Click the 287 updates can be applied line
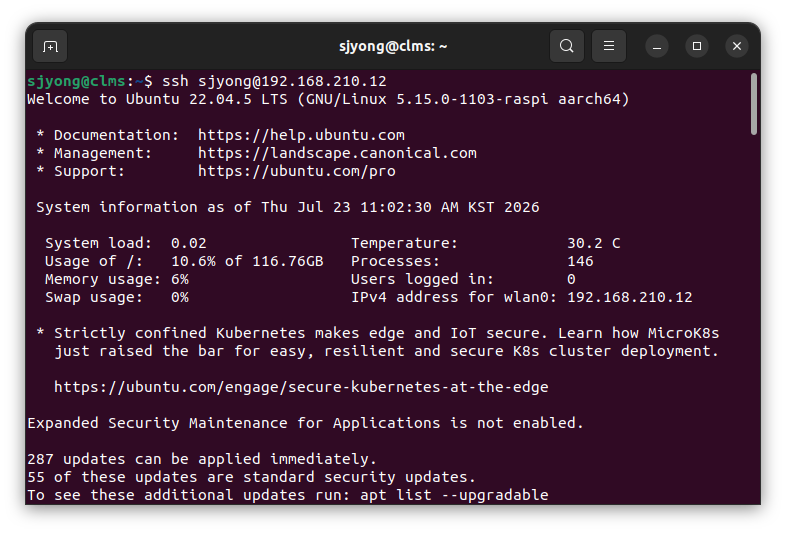This screenshot has width=786, height=533. pos(202,459)
